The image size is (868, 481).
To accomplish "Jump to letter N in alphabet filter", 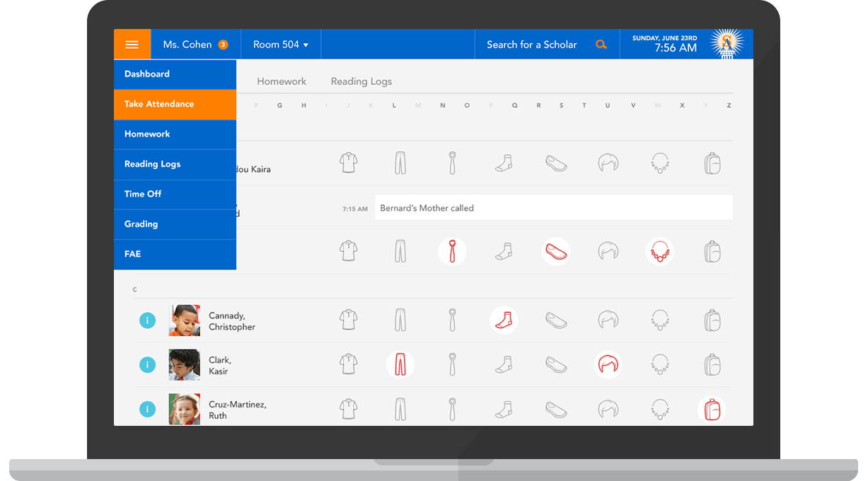I will pos(443,105).
